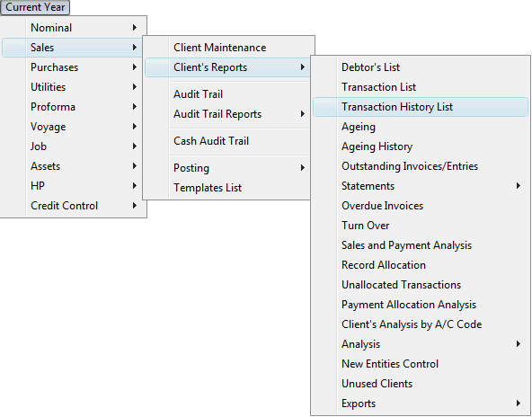Open the Ageing History report
This screenshot has width=532, height=417.
[421, 146]
